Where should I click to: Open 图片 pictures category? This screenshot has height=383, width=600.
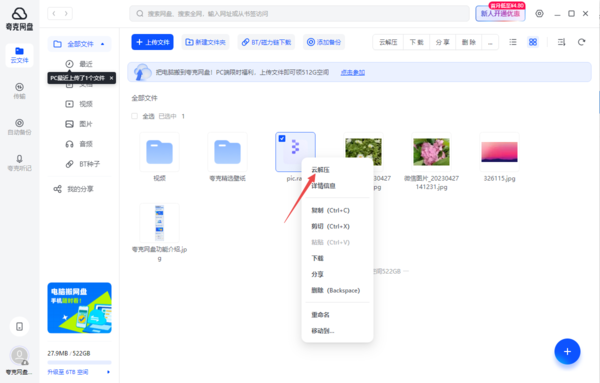[79, 124]
